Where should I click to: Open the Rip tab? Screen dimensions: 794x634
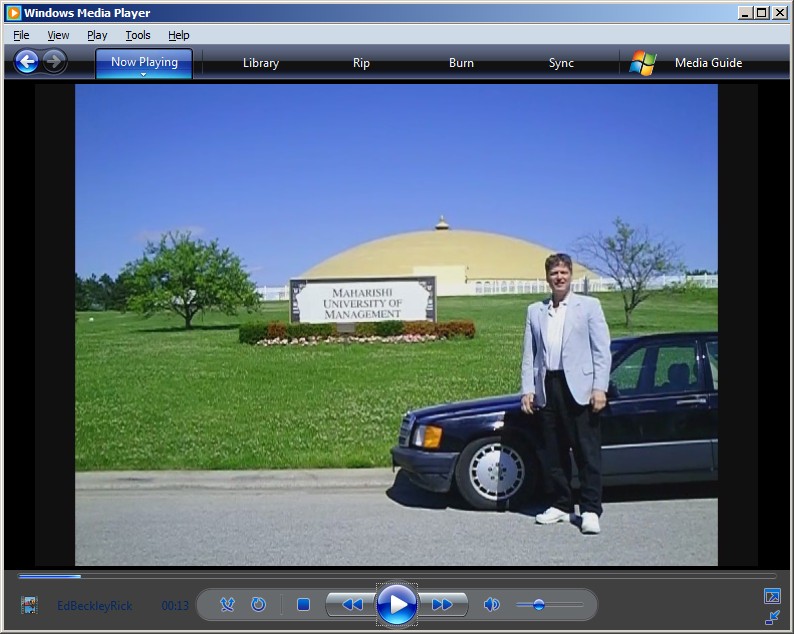tap(361, 63)
